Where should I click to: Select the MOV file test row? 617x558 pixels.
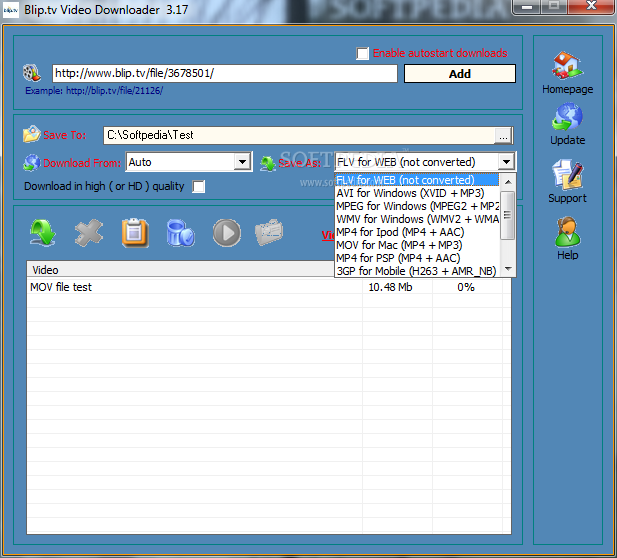[x=269, y=287]
